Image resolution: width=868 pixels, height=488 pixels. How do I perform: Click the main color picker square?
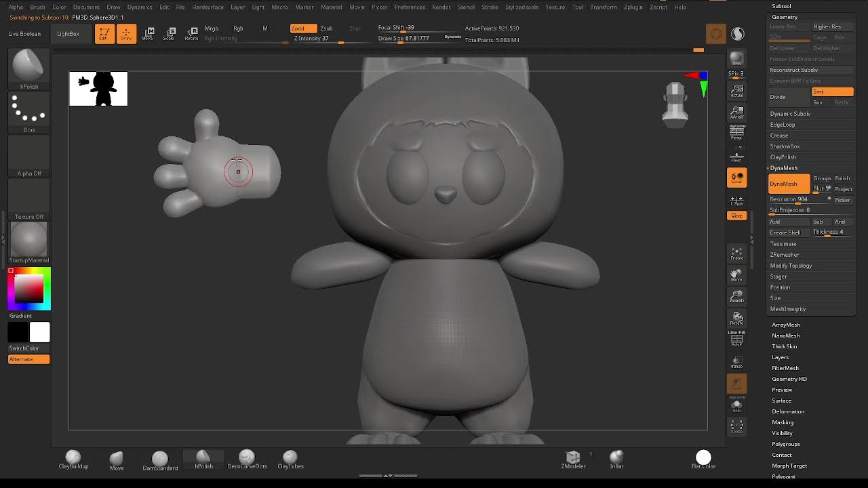coord(29,289)
